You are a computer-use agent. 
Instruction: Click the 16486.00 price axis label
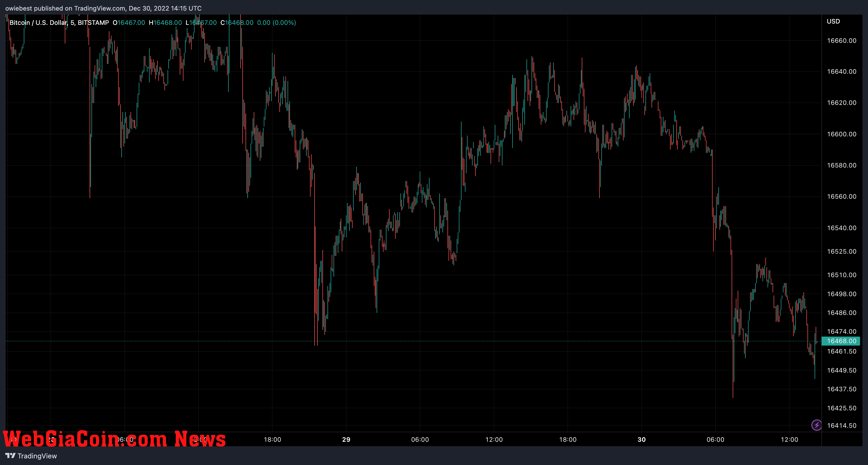(841, 313)
